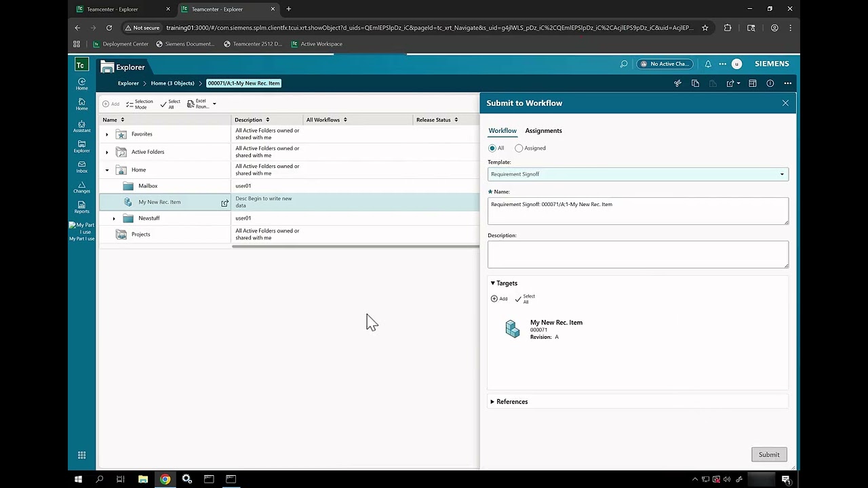Open the header ellipsis menu next to the bell
The width and height of the screenshot is (868, 488).
click(722, 64)
